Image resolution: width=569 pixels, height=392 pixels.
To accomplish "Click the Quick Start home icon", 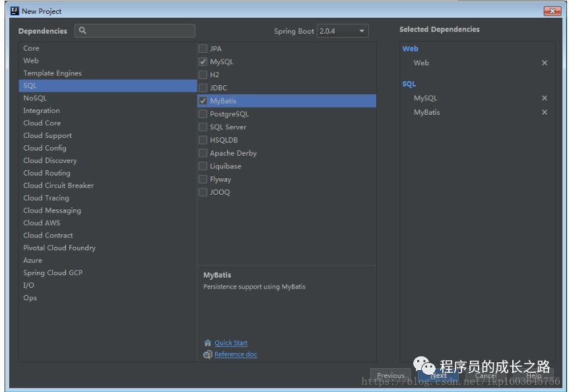I will click(207, 343).
